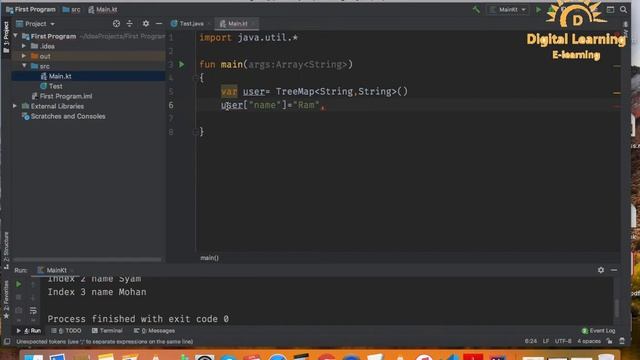Open the Event Log
The height and width of the screenshot is (360, 640).
[x=598, y=331]
